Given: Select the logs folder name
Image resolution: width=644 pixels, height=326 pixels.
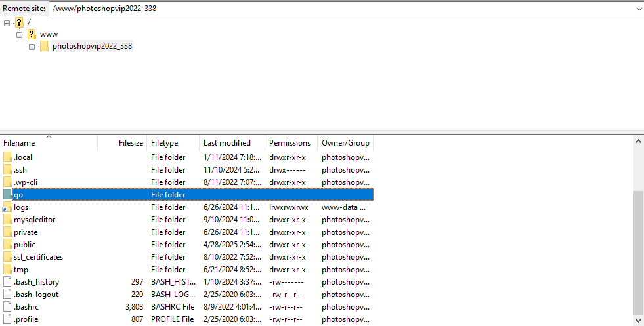Looking at the screenshot, I should [x=21, y=207].
